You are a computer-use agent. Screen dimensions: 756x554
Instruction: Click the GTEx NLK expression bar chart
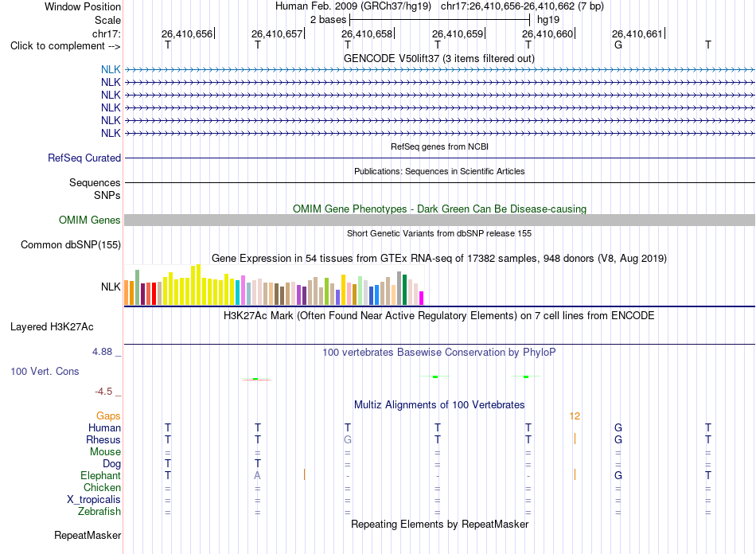(x=274, y=284)
